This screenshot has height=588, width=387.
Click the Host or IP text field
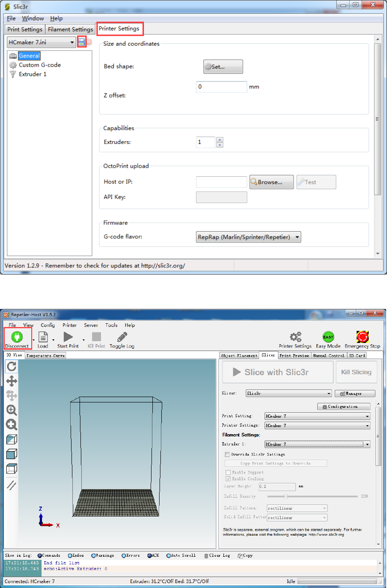(x=222, y=182)
